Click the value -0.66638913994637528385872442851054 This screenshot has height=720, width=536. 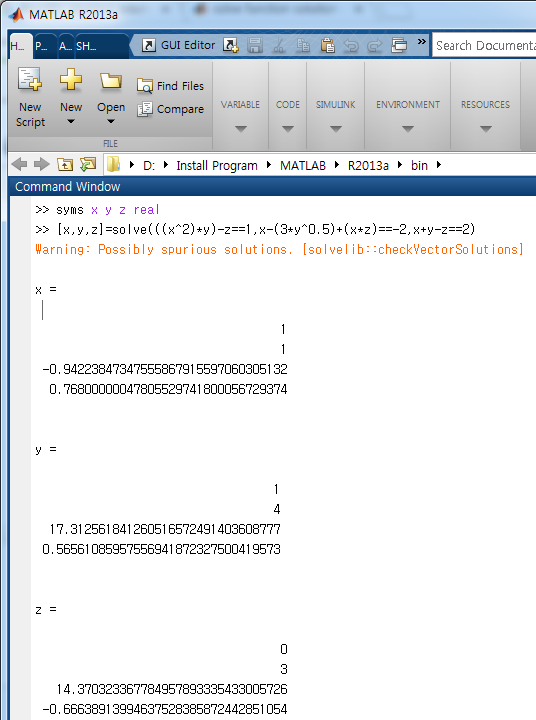[164, 709]
